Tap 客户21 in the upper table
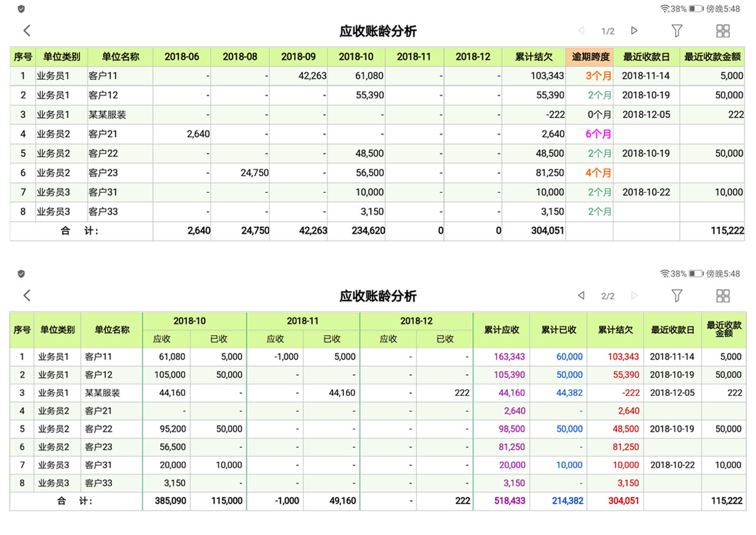 103,134
